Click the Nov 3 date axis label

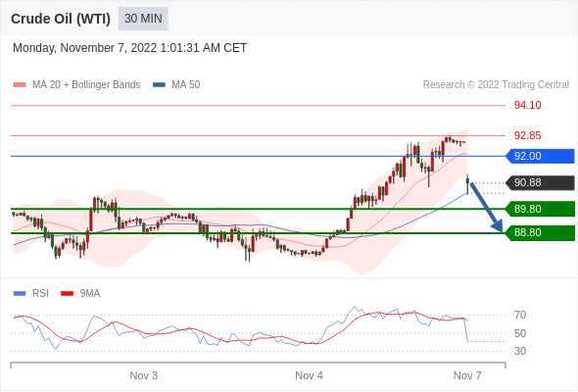pyautogui.click(x=144, y=375)
